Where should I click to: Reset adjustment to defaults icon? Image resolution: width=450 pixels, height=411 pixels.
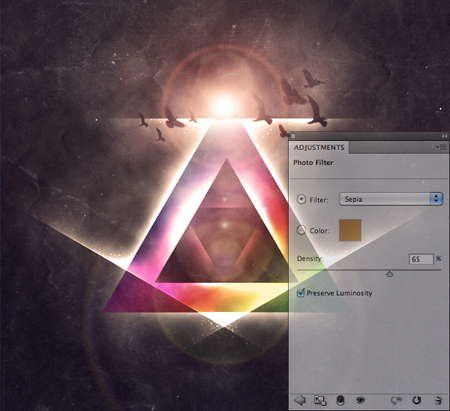click(417, 400)
